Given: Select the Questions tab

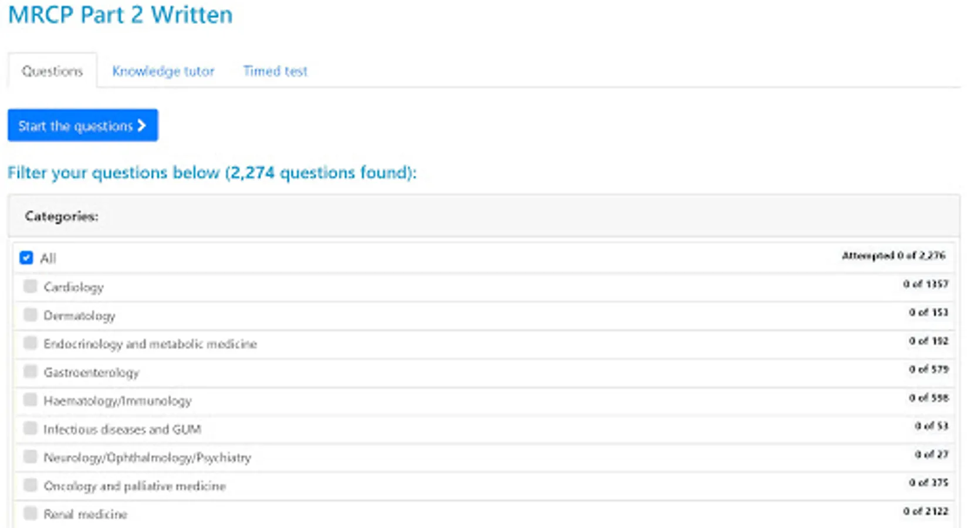Looking at the screenshot, I should coord(52,72).
